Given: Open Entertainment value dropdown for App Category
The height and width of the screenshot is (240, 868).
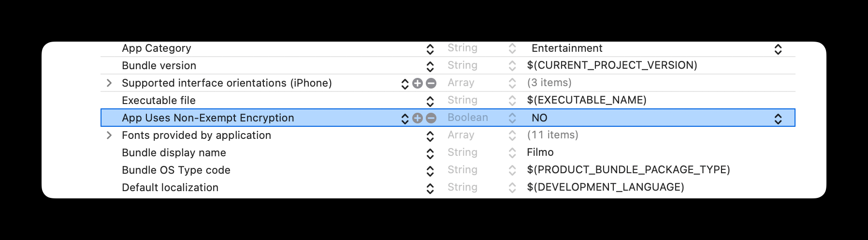Looking at the screenshot, I should (778, 49).
